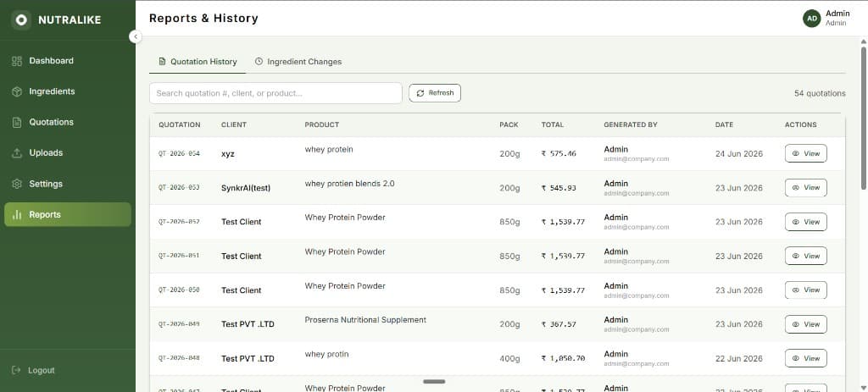The height and width of the screenshot is (392, 868).
Task: Open Quotations document icon in sidebar
Action: 17,122
